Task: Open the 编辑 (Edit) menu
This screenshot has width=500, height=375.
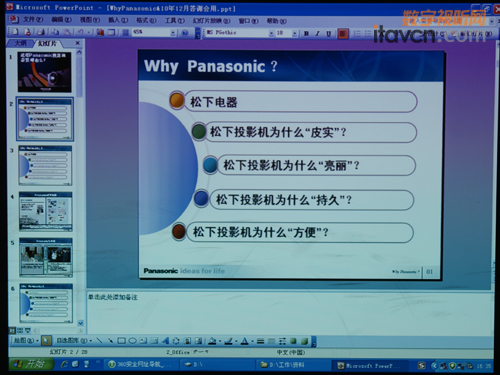Action: (61, 20)
